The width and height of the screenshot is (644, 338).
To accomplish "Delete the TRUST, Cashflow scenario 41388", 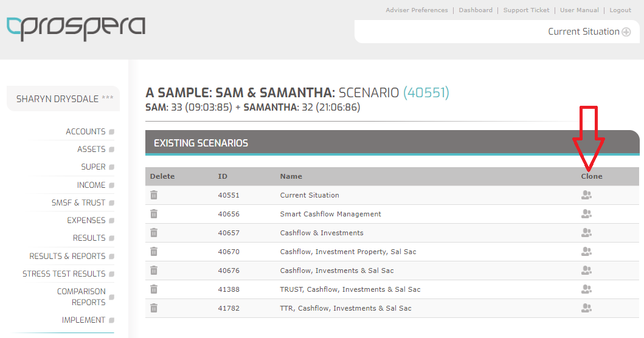I will pyautogui.click(x=154, y=289).
